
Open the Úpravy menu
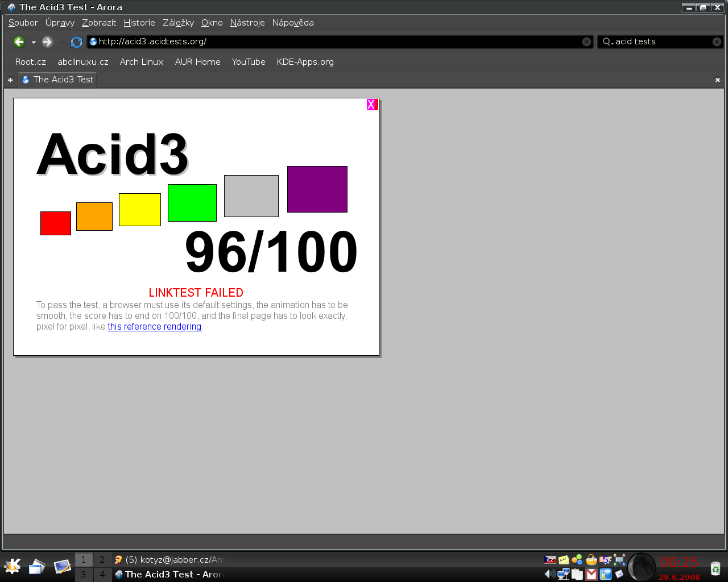[x=60, y=23]
